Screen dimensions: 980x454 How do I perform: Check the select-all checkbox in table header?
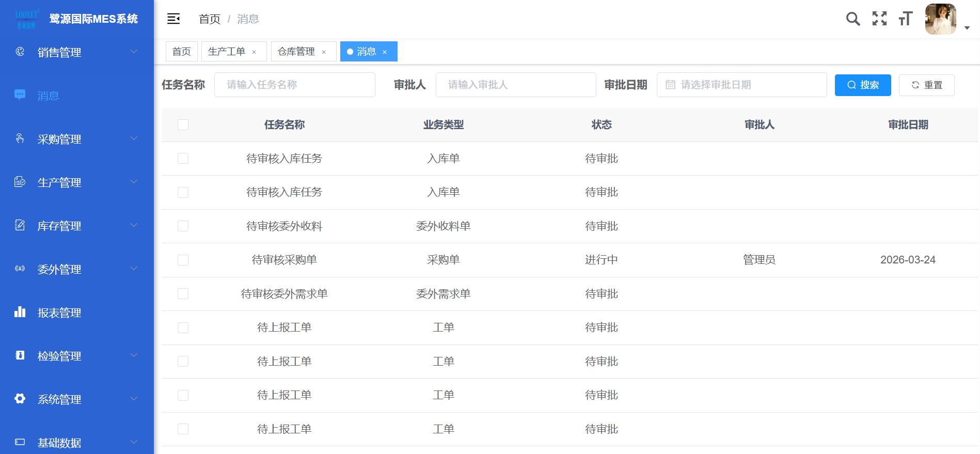(183, 124)
